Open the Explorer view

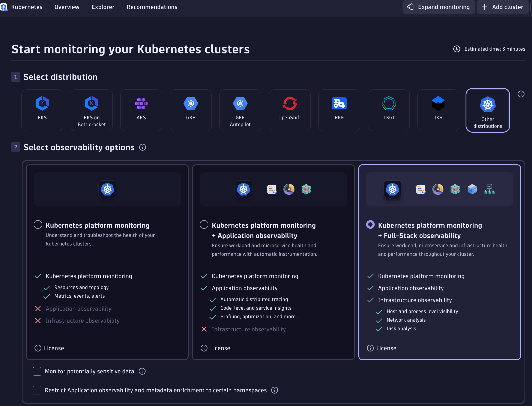coord(103,7)
